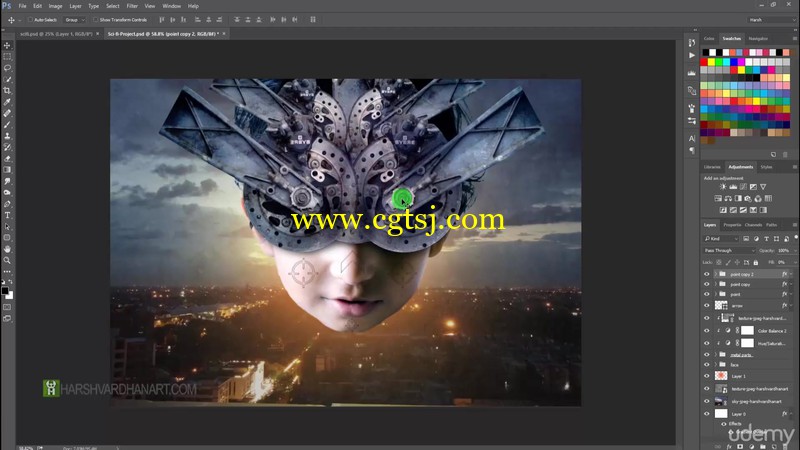Select the Crop tool
This screenshot has width=800, height=450.
coord(7,90)
